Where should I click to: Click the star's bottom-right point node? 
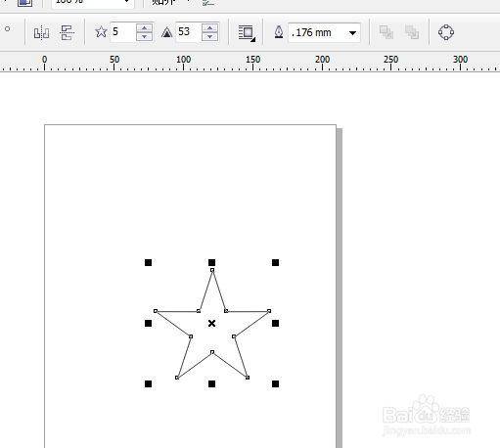click(248, 378)
